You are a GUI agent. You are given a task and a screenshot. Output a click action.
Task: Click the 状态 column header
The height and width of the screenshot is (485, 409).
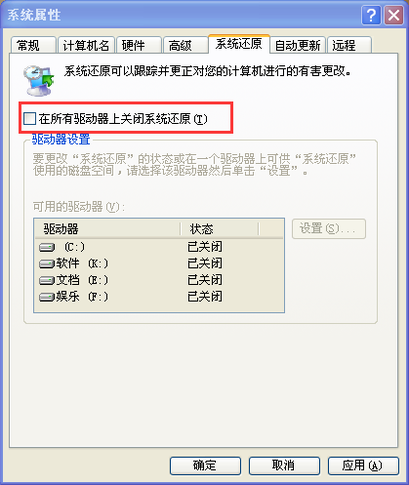click(x=220, y=229)
